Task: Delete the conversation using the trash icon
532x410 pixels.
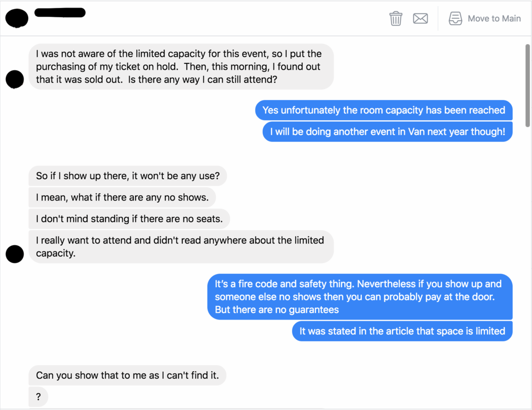Action: tap(396, 18)
